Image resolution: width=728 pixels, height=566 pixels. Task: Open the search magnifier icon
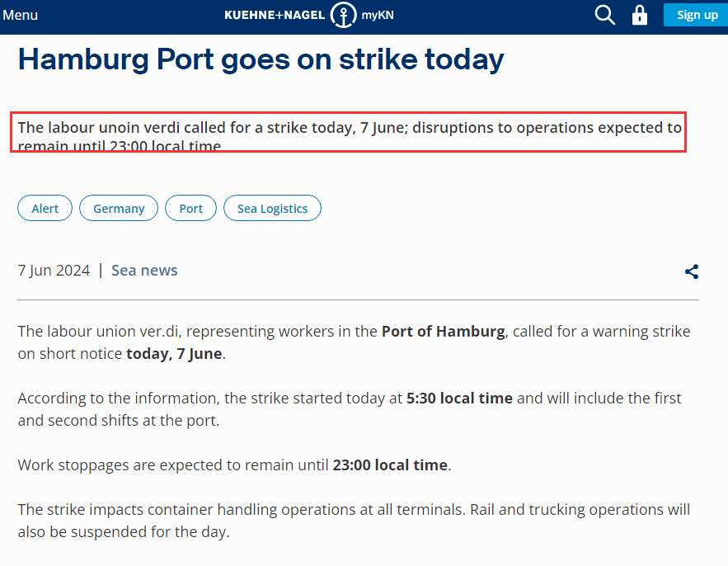pyautogui.click(x=604, y=15)
